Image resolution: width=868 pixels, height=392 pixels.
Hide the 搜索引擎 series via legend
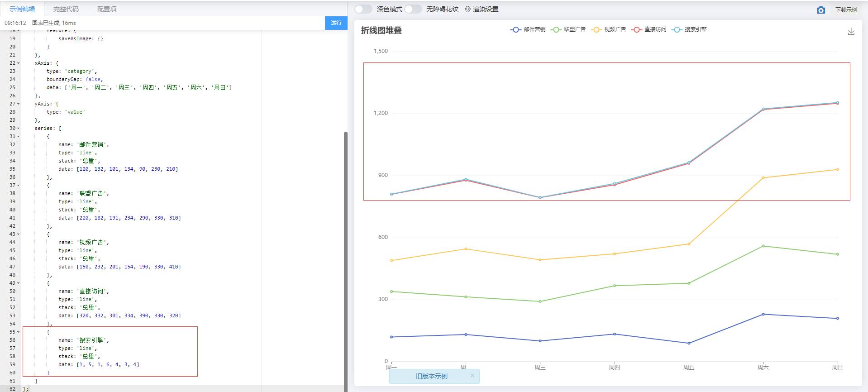[x=689, y=29]
